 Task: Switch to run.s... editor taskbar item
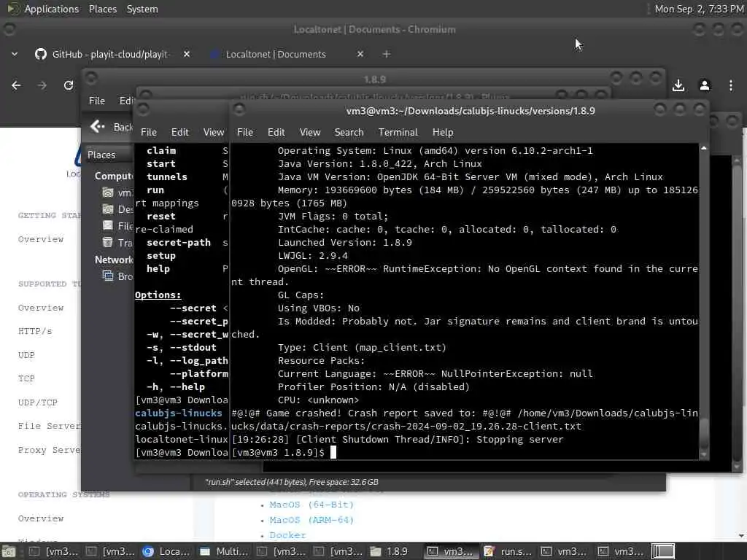pos(508,551)
